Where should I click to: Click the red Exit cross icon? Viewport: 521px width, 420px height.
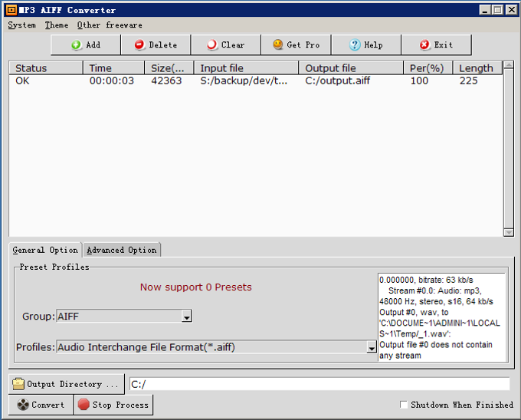tap(424, 44)
